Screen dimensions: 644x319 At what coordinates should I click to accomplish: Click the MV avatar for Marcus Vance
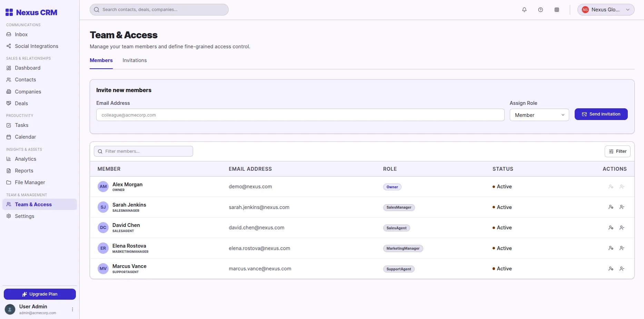103,269
